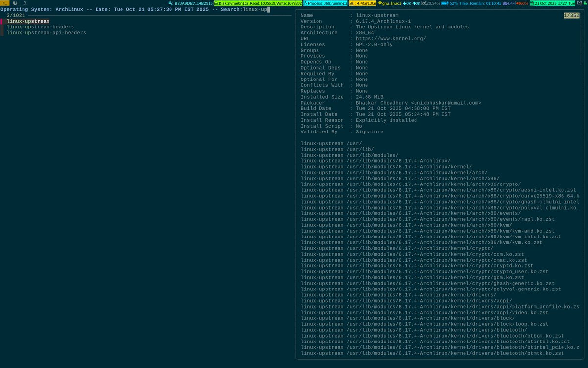This screenshot has width=588, height=368.
Task: Click the file line ending in crypto_user.ko.zst
Action: [x=425, y=272]
